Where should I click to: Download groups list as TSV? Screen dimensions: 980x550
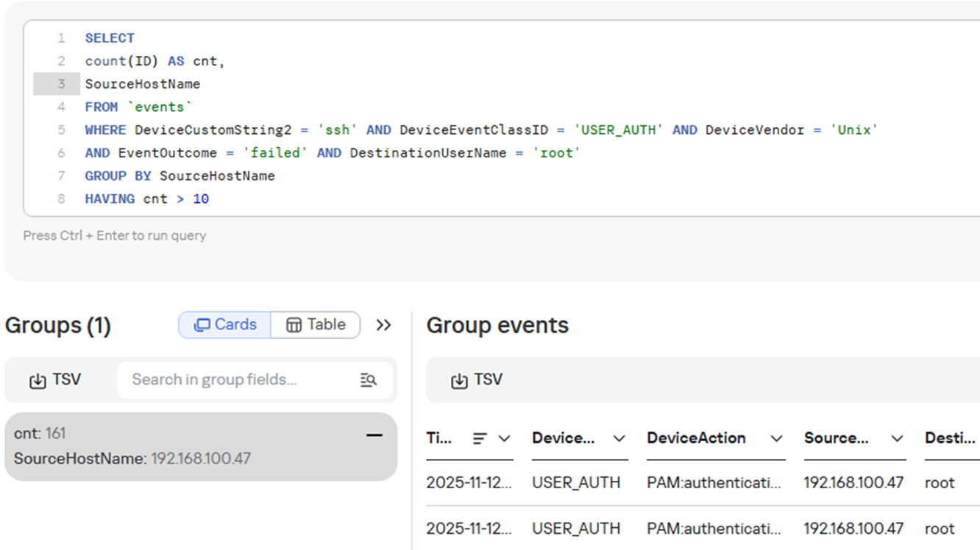(x=55, y=380)
